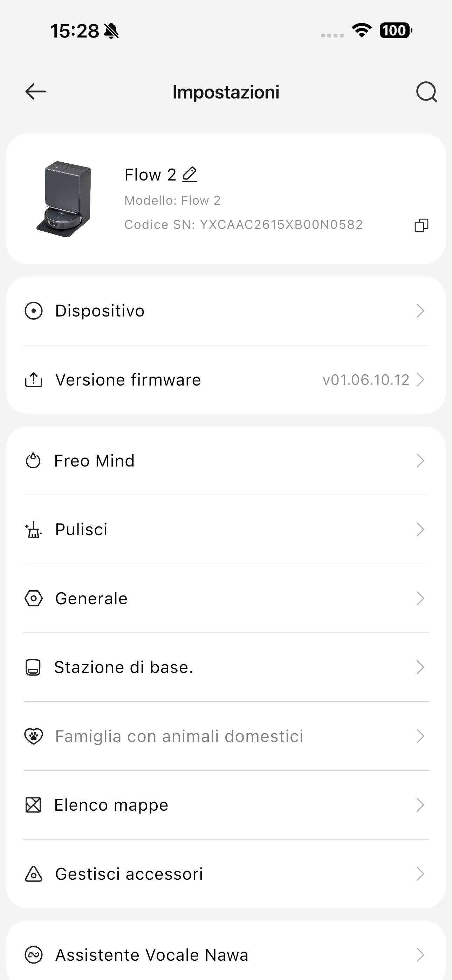Open Famiglia con animali domestici
The image size is (452, 980).
point(179,736)
